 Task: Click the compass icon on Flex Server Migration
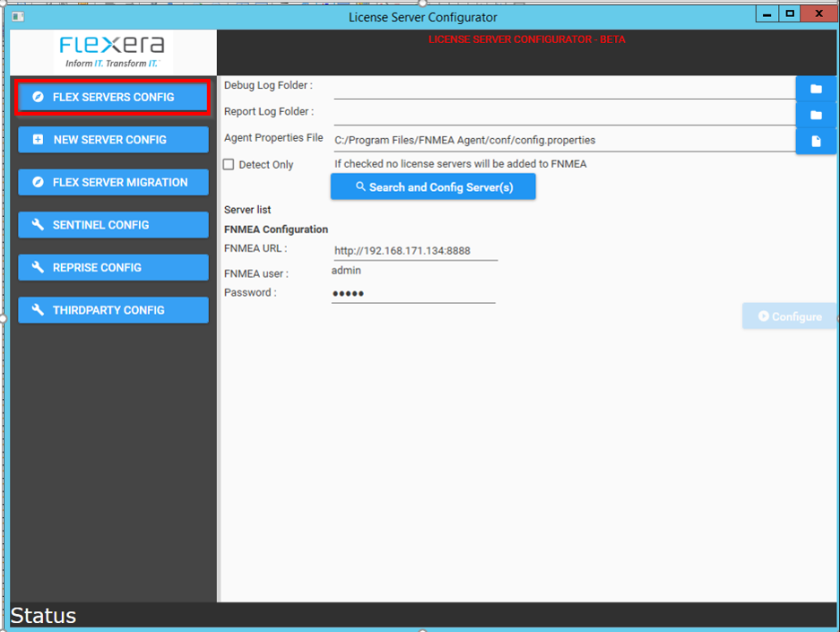(38, 182)
